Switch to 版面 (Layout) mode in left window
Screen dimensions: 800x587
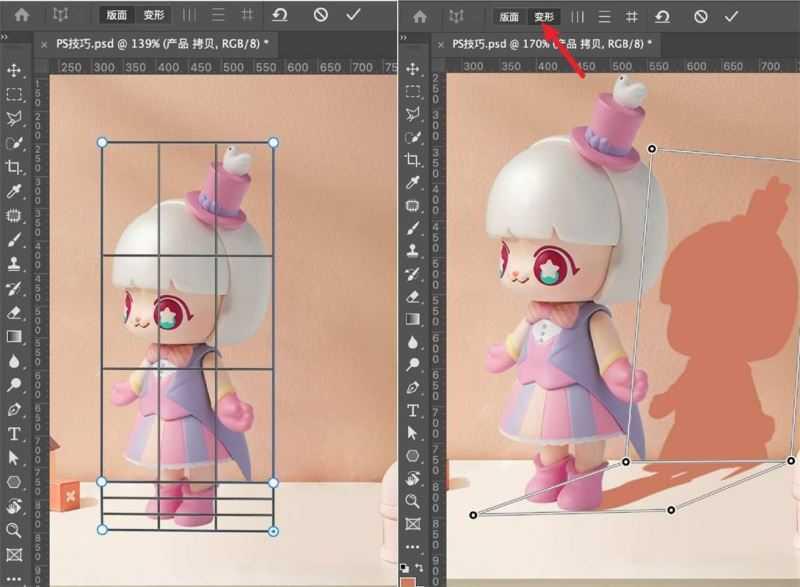pyautogui.click(x=117, y=16)
